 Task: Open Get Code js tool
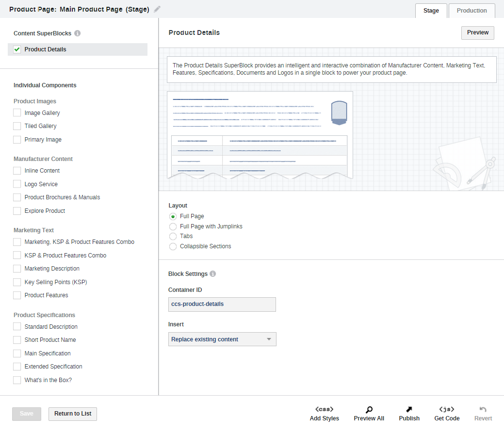tap(446, 409)
